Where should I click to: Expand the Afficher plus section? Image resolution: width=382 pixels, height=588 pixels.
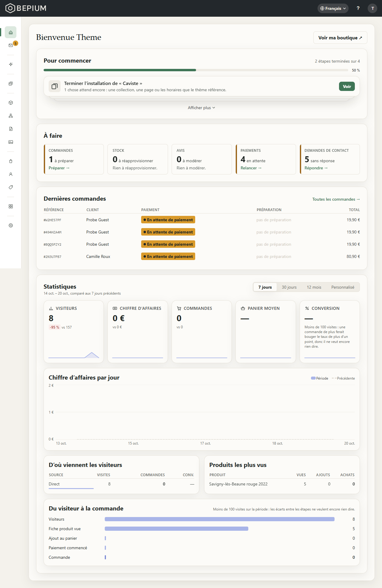tap(201, 108)
